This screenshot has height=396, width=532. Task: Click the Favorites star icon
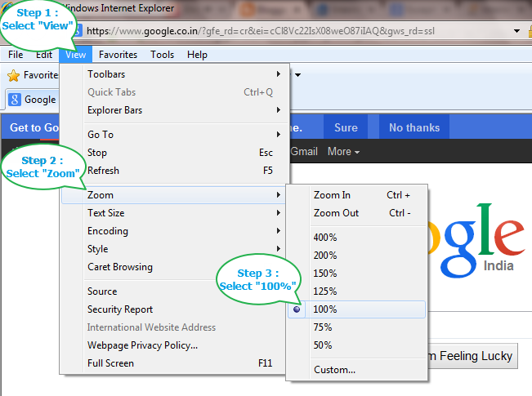14,75
